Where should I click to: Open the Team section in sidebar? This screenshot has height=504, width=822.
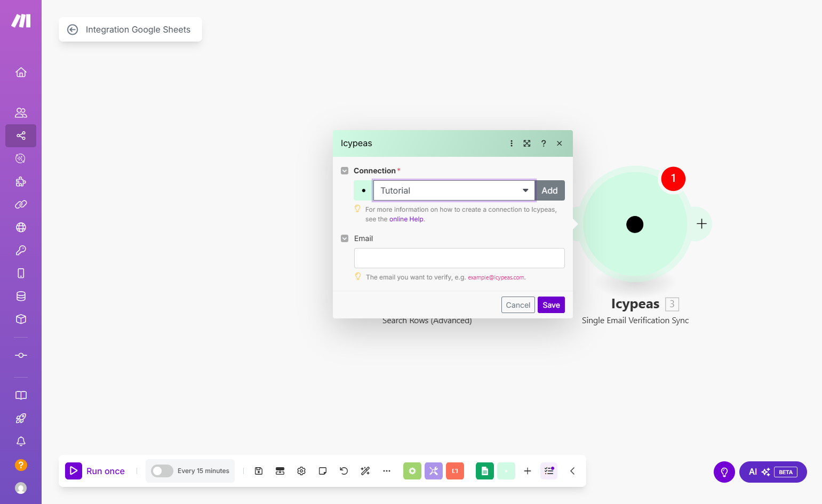pyautogui.click(x=21, y=113)
